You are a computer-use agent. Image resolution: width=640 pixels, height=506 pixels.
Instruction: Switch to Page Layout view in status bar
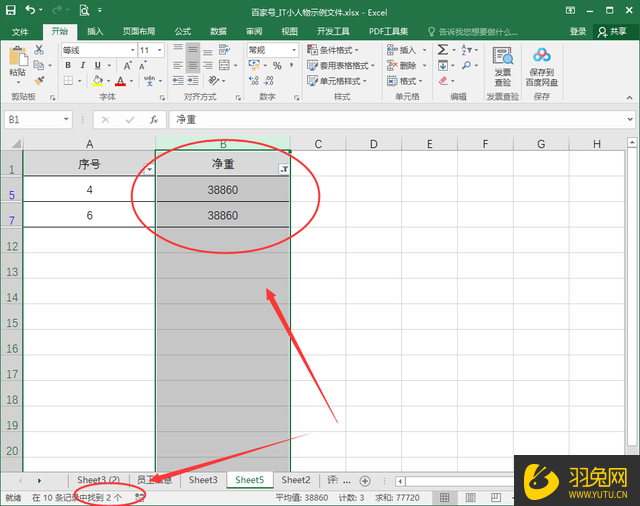[x=470, y=497]
